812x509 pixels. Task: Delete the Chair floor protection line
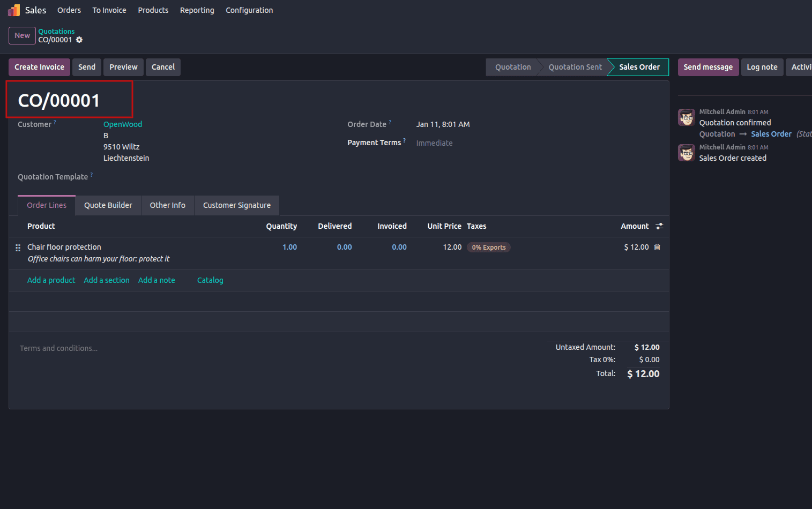(x=657, y=247)
